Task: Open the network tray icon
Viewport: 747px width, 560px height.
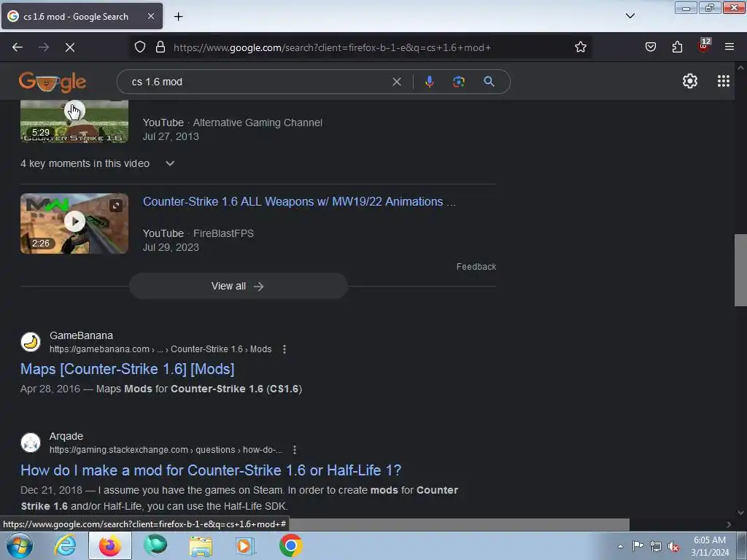Action: (656, 546)
